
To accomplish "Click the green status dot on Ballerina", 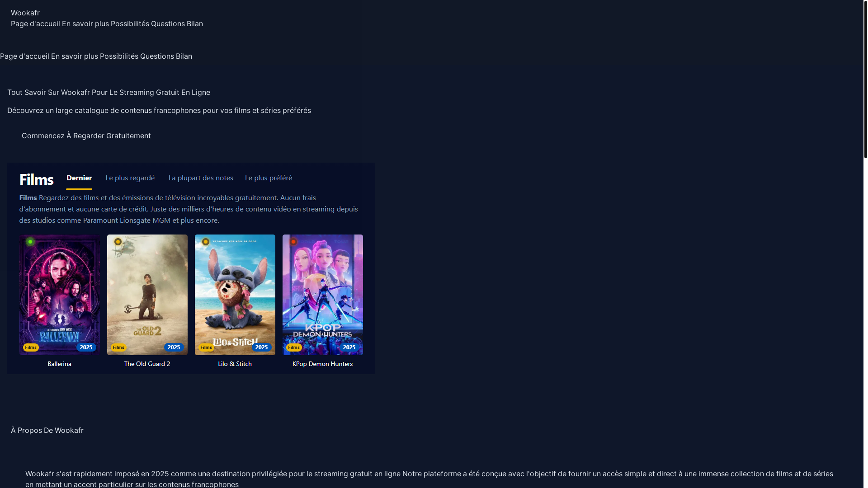I will click(30, 242).
